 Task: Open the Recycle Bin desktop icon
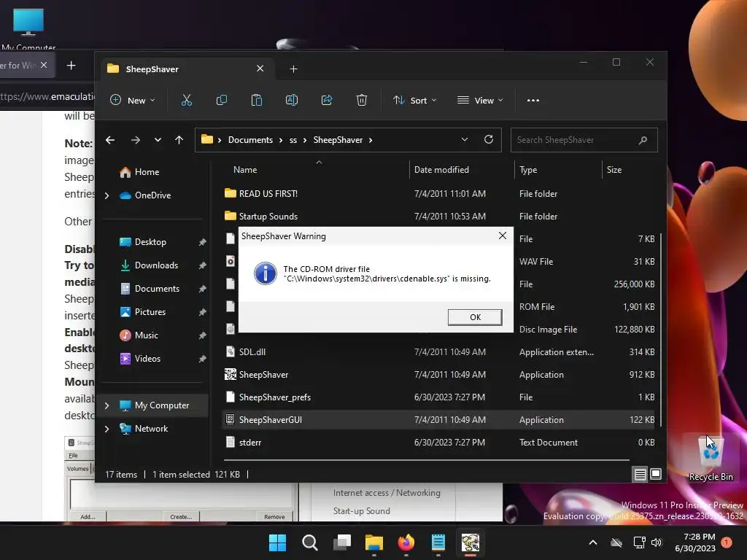711,458
